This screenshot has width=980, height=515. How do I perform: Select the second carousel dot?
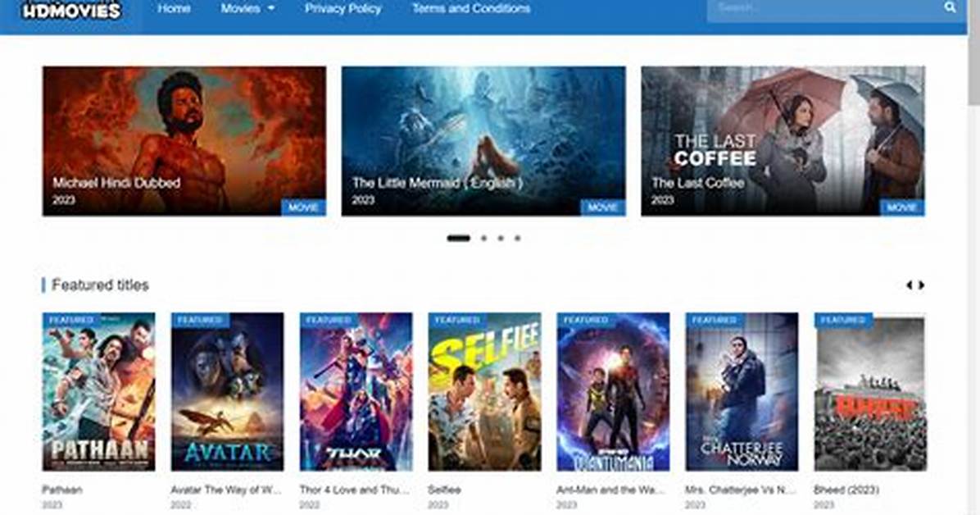click(483, 238)
